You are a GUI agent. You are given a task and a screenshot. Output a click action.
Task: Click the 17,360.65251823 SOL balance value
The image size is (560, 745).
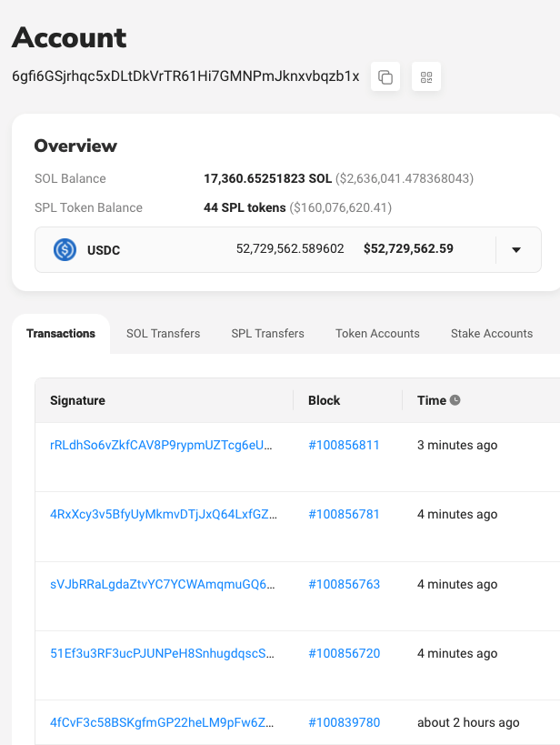click(x=268, y=178)
